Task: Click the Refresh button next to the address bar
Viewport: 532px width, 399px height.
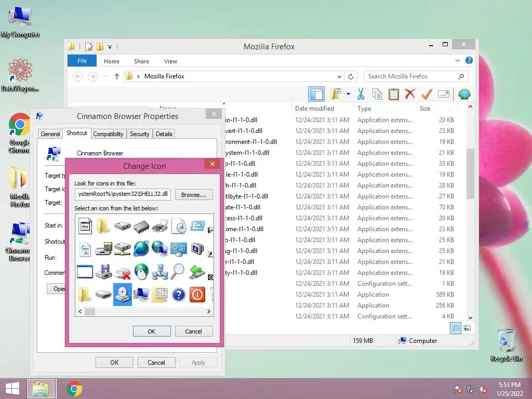Action: click(x=351, y=76)
